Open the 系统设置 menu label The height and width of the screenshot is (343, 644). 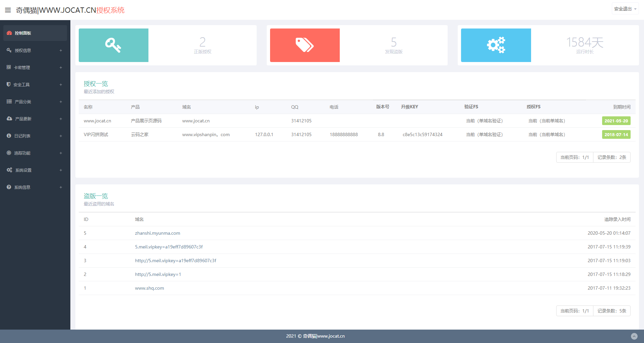pos(23,170)
